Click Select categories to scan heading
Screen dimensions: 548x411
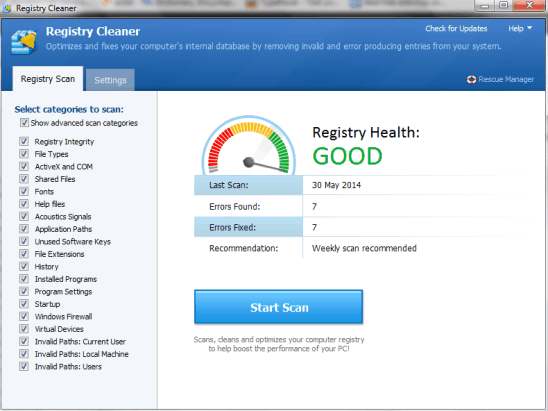[x=69, y=109]
